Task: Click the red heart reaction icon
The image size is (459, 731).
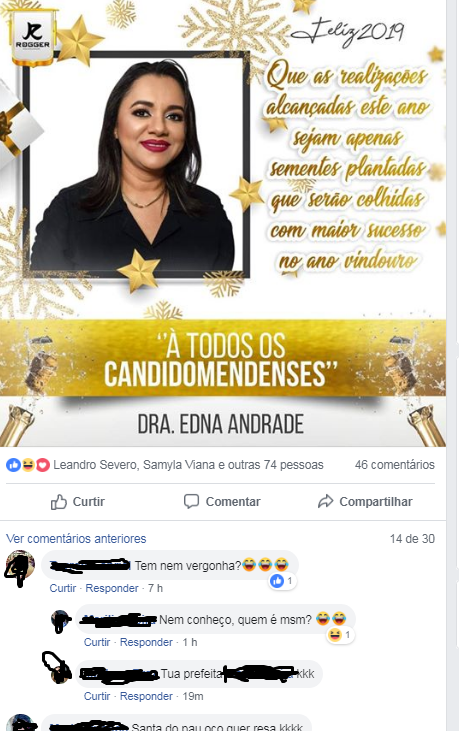Action: 42,465
